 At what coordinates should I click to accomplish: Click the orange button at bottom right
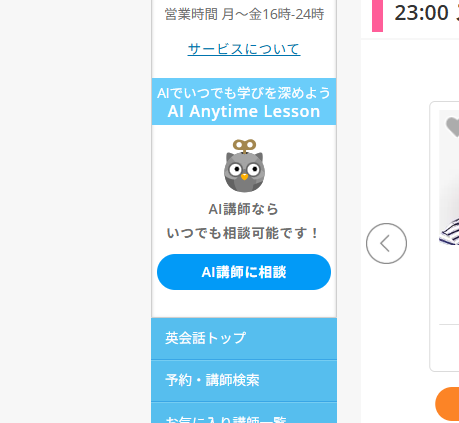coord(447,404)
